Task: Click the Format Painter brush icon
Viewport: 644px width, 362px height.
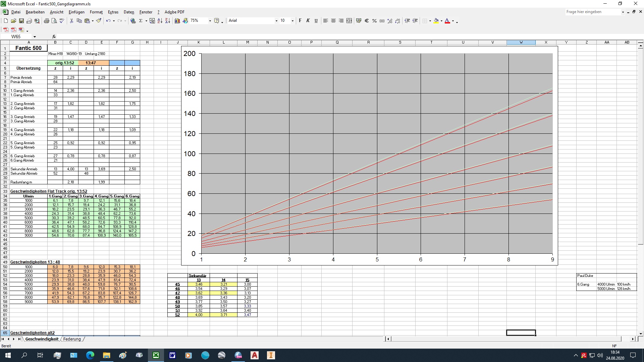Action: click(x=99, y=21)
